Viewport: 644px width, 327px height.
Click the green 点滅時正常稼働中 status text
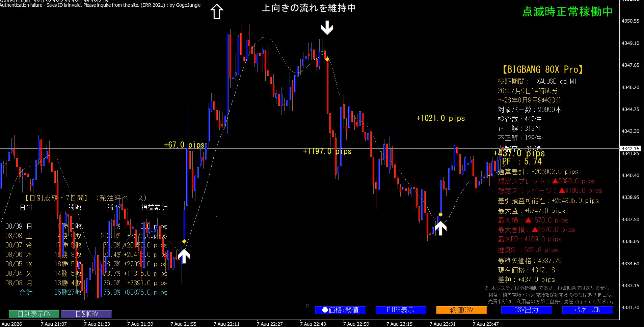point(567,12)
